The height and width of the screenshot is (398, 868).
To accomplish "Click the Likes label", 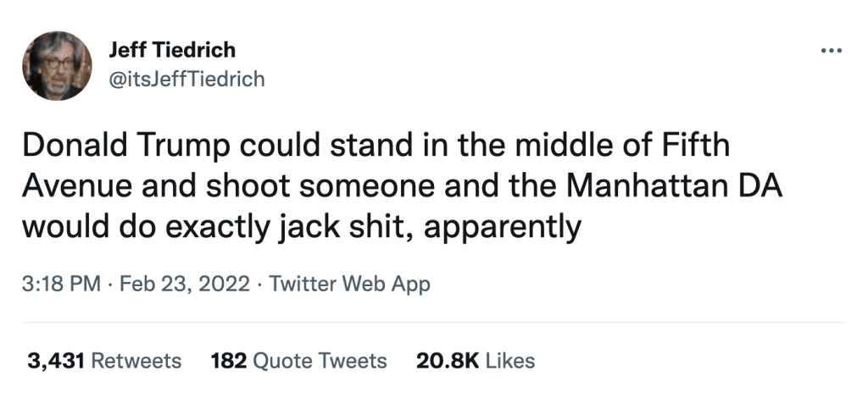I will [x=511, y=361].
